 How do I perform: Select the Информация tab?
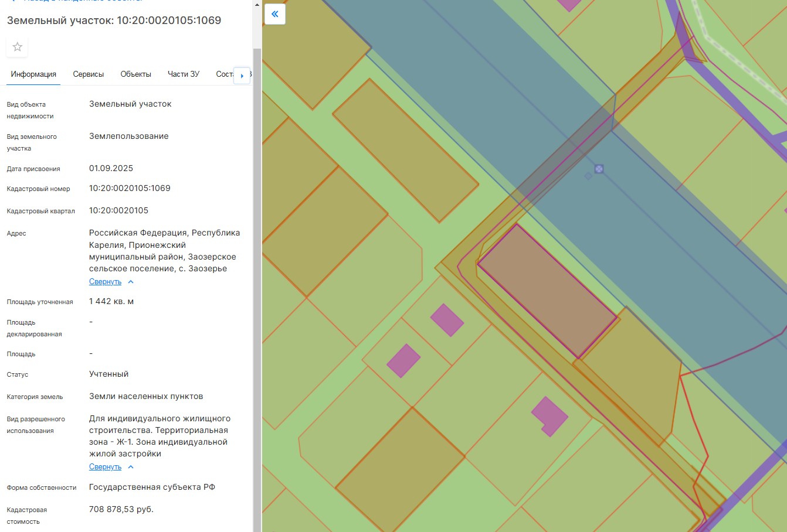pyautogui.click(x=33, y=74)
